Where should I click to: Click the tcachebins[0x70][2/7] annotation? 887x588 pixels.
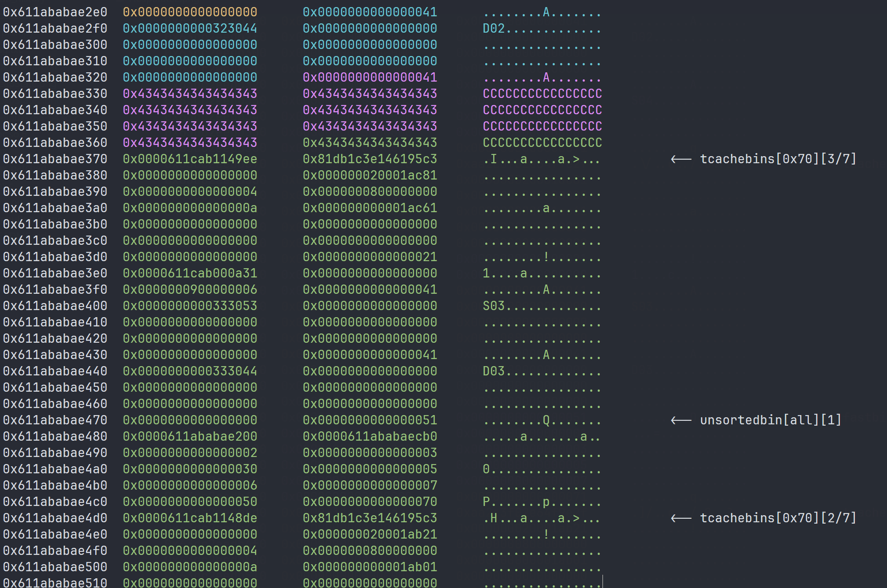point(778,518)
